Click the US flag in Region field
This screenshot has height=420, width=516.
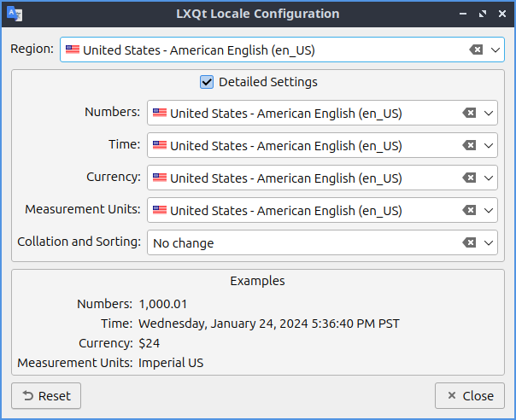tap(73, 50)
